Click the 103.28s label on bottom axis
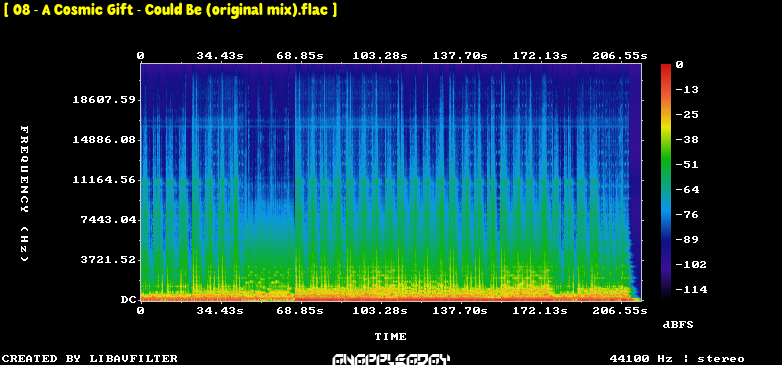The image size is (782, 365). point(380,311)
